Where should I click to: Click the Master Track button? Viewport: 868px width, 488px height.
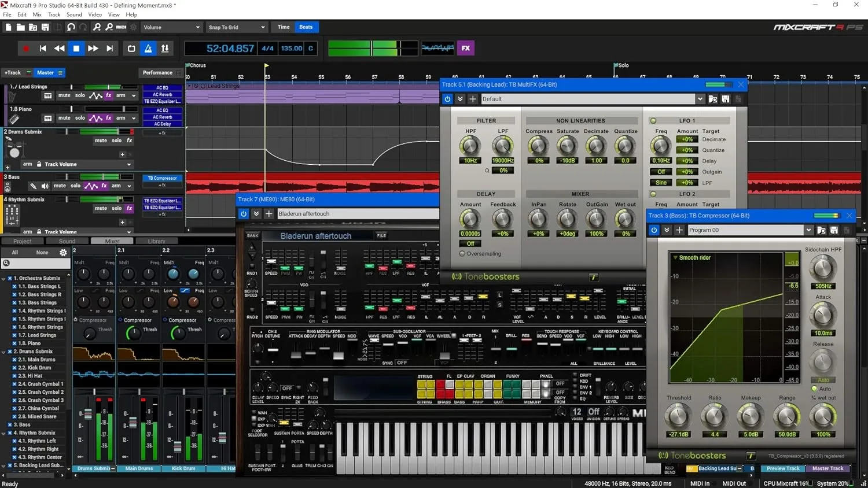pyautogui.click(x=827, y=468)
